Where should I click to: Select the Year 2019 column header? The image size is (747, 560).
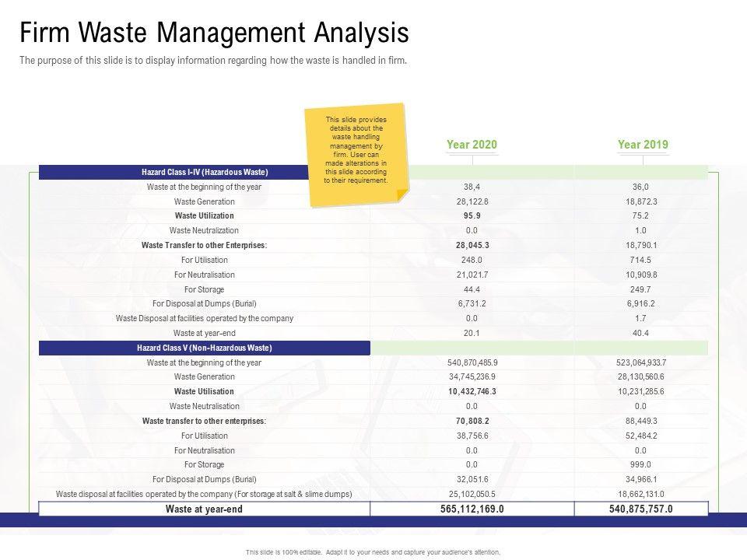point(643,145)
